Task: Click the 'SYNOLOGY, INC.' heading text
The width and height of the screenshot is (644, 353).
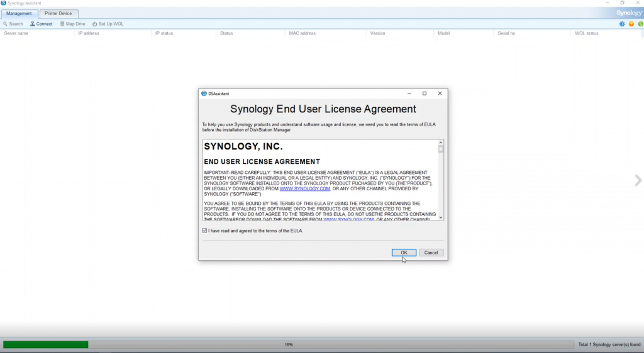Action: point(243,146)
